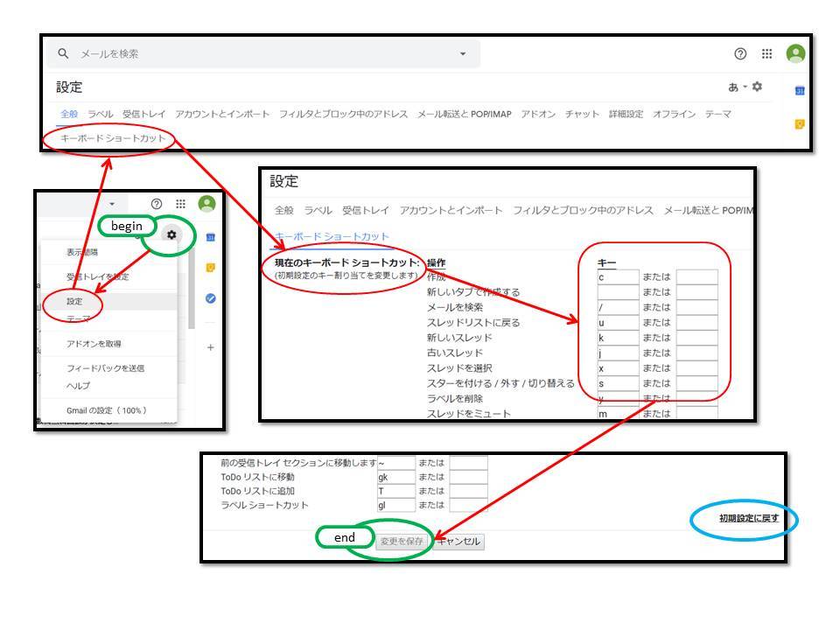The image size is (840, 630).
Task: Click the 新しいスレッド key field containing k
Action: click(x=619, y=338)
